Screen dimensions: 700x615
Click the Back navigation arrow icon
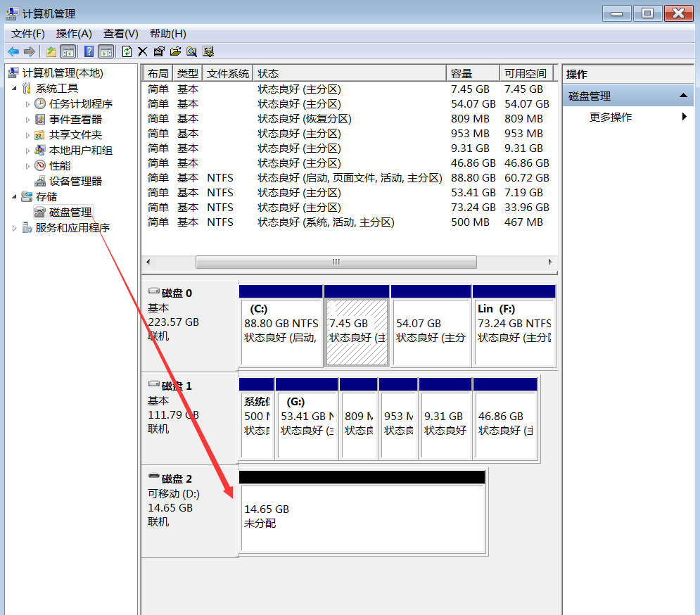point(13,51)
